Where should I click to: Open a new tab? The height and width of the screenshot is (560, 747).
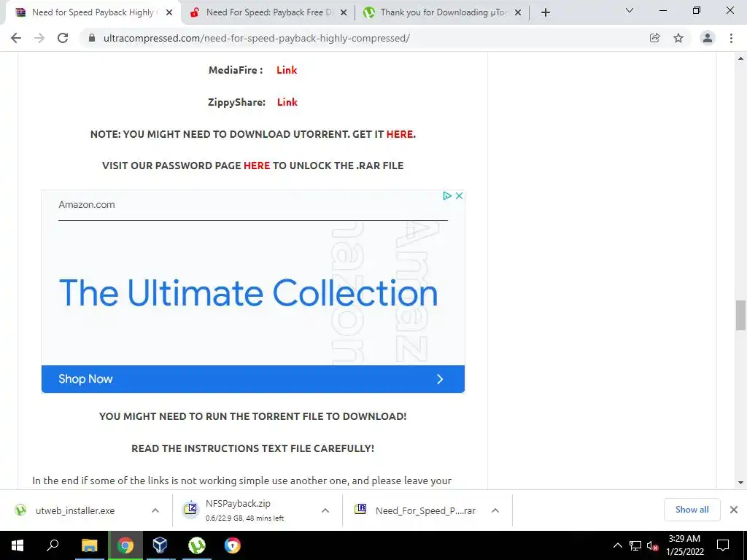coord(546,12)
